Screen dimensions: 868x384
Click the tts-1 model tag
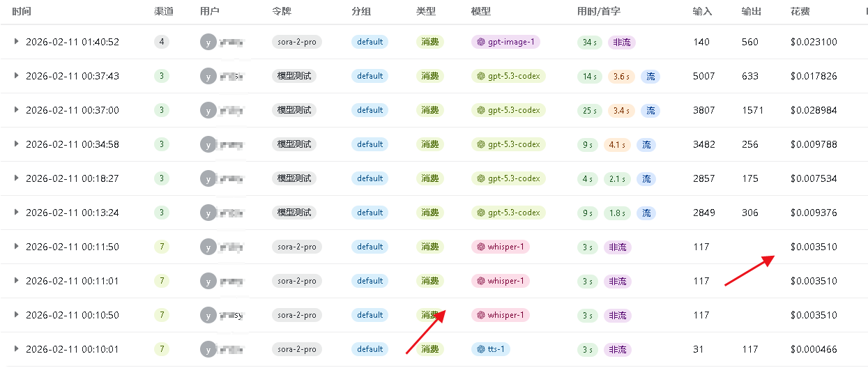point(491,349)
